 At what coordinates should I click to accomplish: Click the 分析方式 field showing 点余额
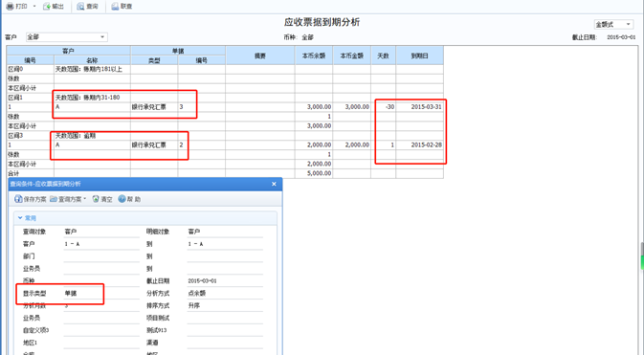(225, 294)
